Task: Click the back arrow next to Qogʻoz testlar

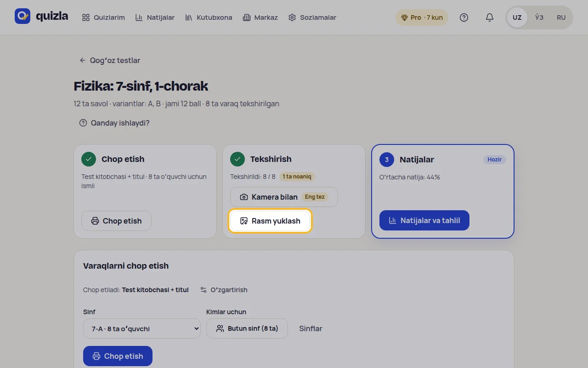Action: click(x=83, y=60)
